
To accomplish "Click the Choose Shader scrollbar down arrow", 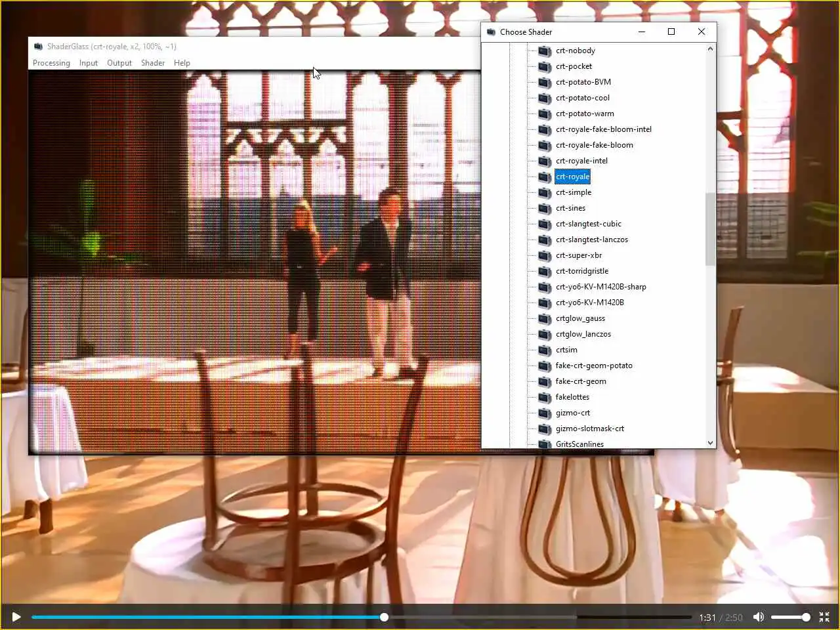I will click(710, 443).
